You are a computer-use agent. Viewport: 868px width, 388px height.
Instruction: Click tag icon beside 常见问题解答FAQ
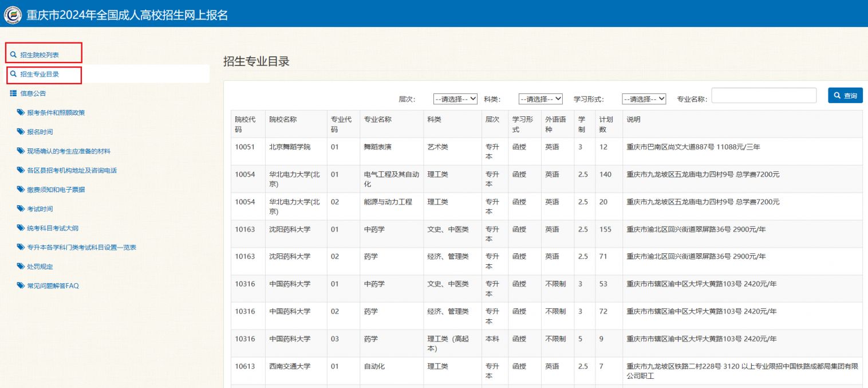pos(21,285)
